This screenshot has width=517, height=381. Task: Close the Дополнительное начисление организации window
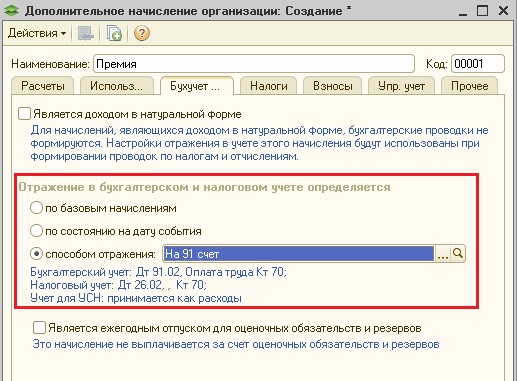point(503,11)
